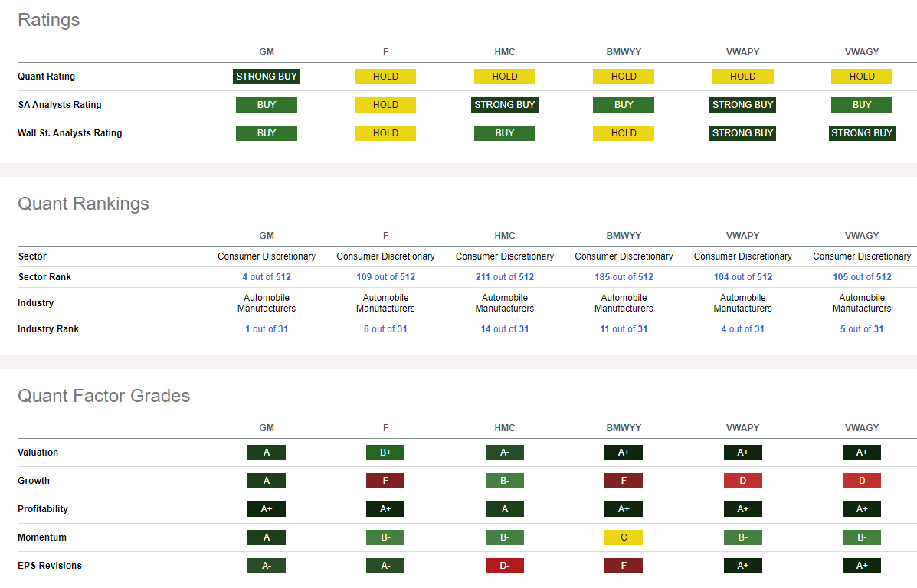Click VWAGY's Strong Buy Wall St. rating
917x588 pixels.
[862, 133]
